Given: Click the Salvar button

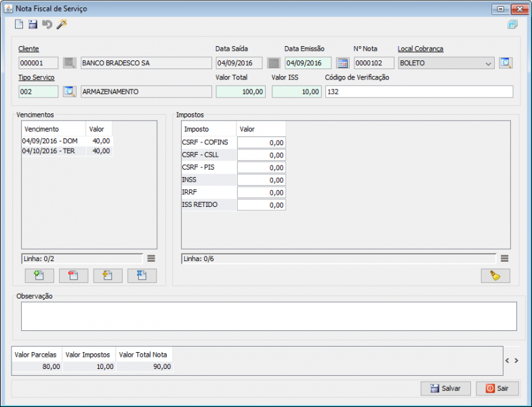Looking at the screenshot, I should pos(445,389).
